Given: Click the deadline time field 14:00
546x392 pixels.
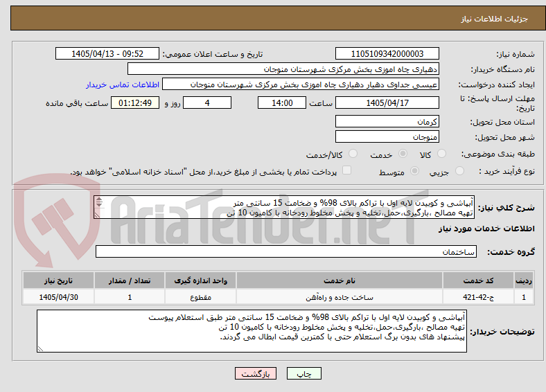Looking at the screenshot, I should [282, 103].
